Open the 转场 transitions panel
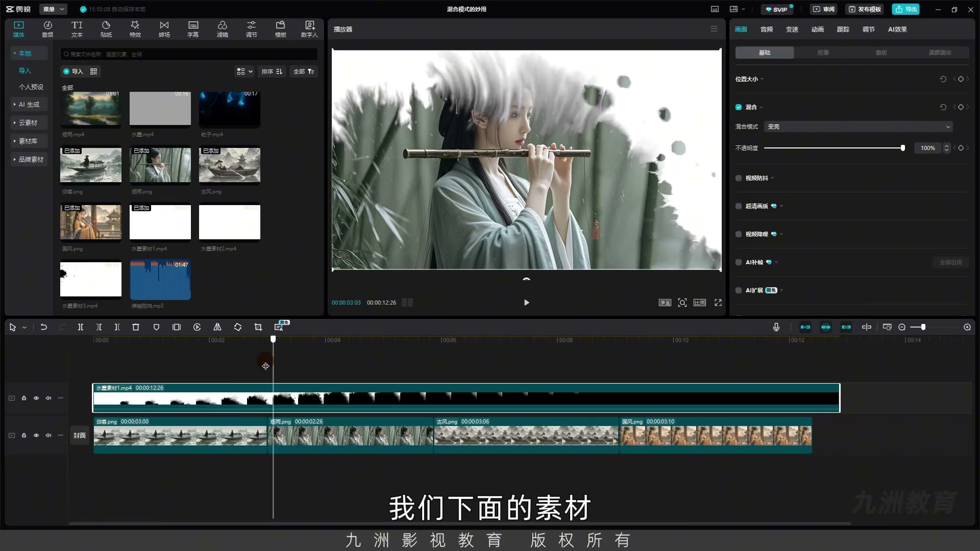980x551 pixels. pos(164,29)
